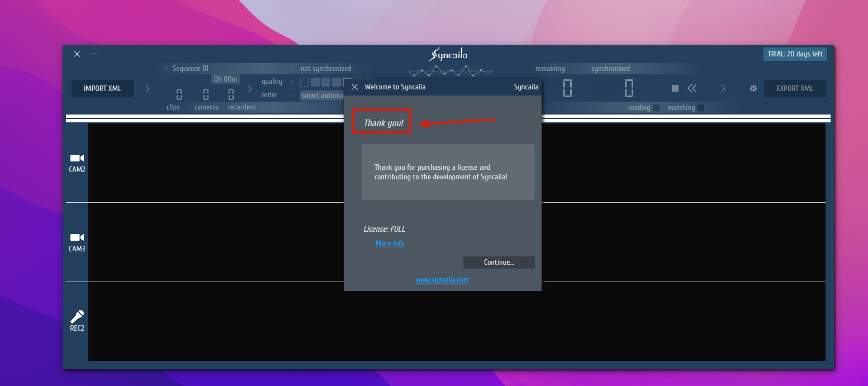Click the chevron before not synchronized
Image resolution: width=868 pixels, height=386 pixels.
292,69
